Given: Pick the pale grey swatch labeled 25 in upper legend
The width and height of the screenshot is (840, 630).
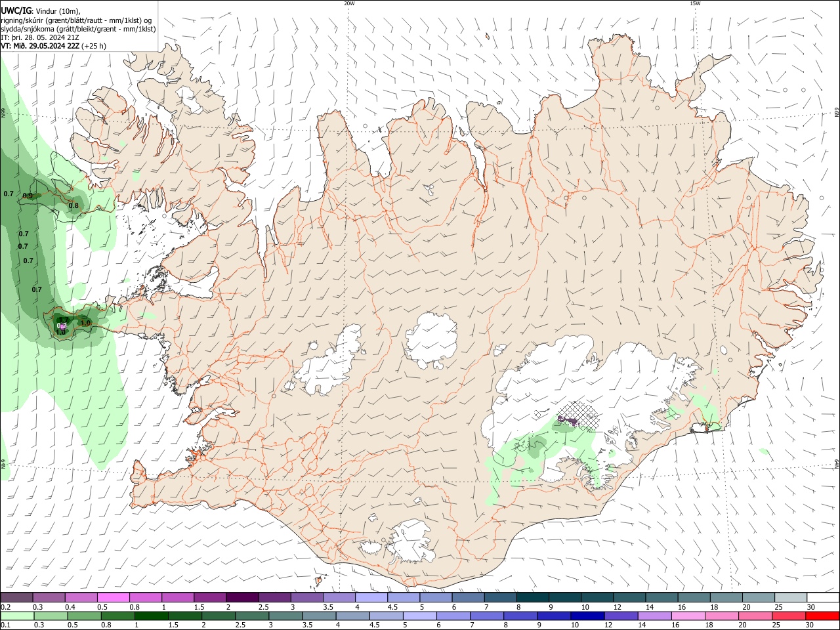Looking at the screenshot, I should point(790,597).
